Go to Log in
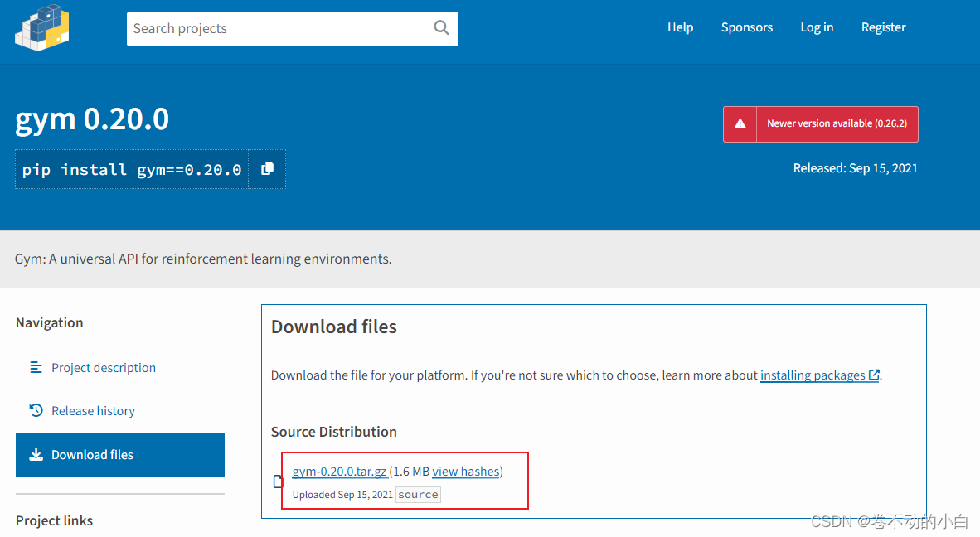The height and width of the screenshot is (537, 980). [x=817, y=27]
